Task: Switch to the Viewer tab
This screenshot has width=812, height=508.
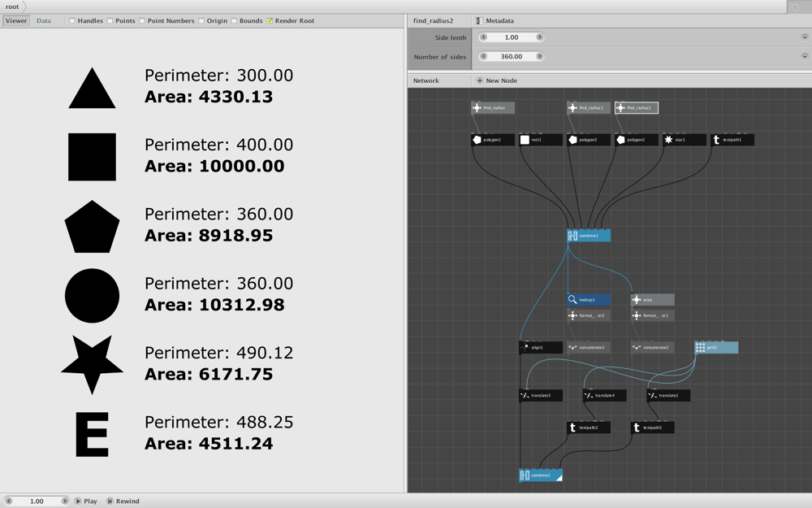Action: [16, 21]
